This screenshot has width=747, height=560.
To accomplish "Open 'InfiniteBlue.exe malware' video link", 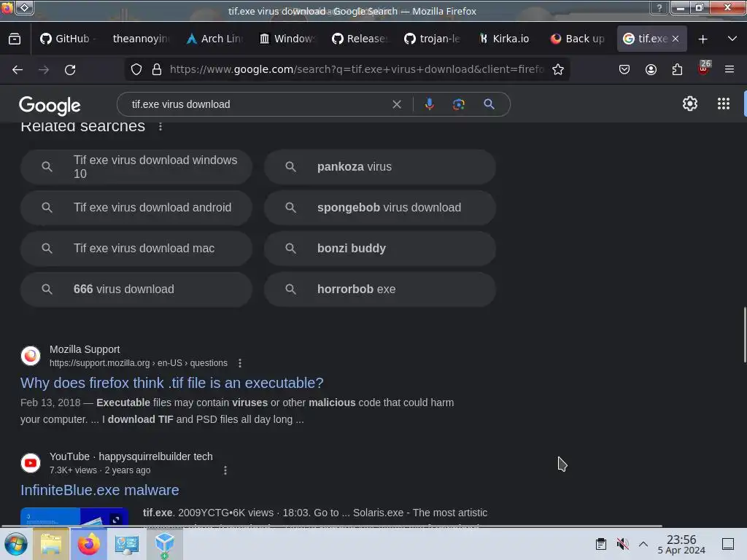I will (x=99, y=490).
